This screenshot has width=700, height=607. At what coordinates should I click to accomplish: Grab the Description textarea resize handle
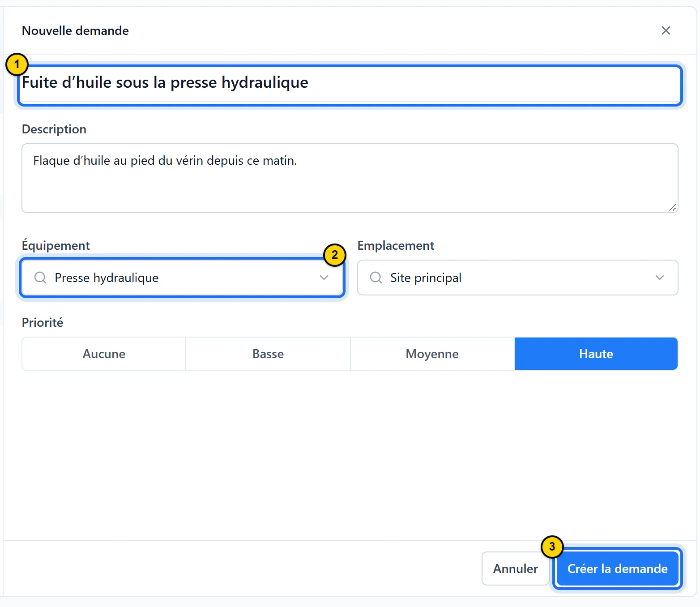pyautogui.click(x=672, y=207)
